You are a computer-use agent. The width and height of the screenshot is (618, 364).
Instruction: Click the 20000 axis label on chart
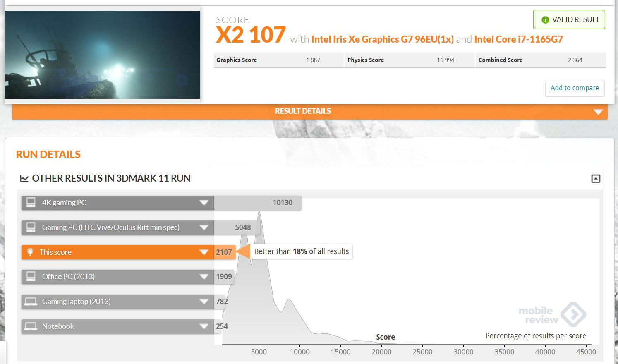pyautogui.click(x=381, y=352)
